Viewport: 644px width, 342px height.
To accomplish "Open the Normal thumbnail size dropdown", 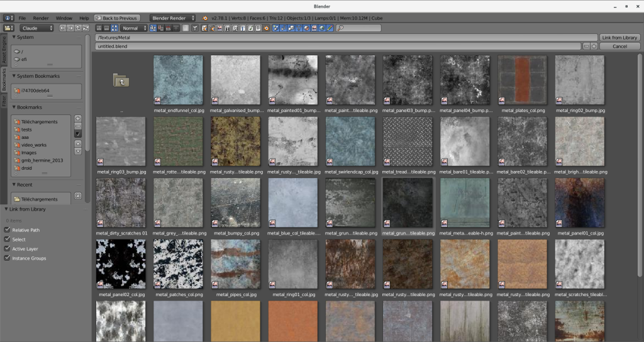I will coord(134,28).
